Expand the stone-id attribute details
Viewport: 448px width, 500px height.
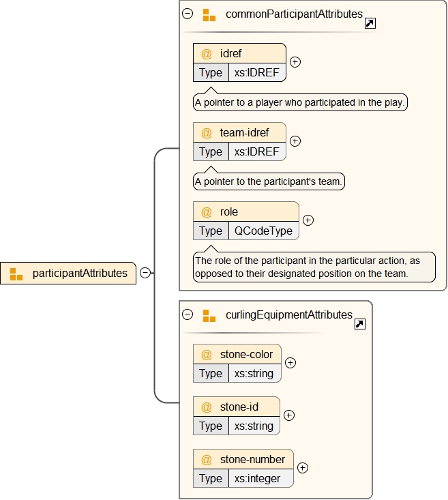289,415
